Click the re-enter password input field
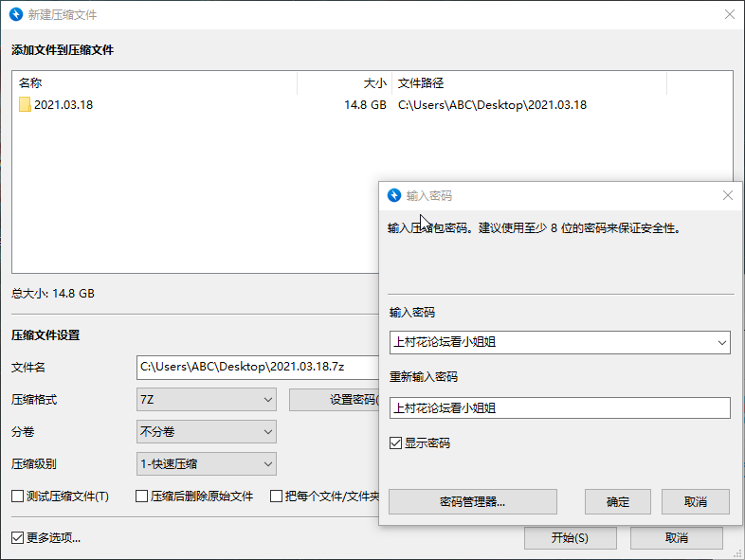 559,407
